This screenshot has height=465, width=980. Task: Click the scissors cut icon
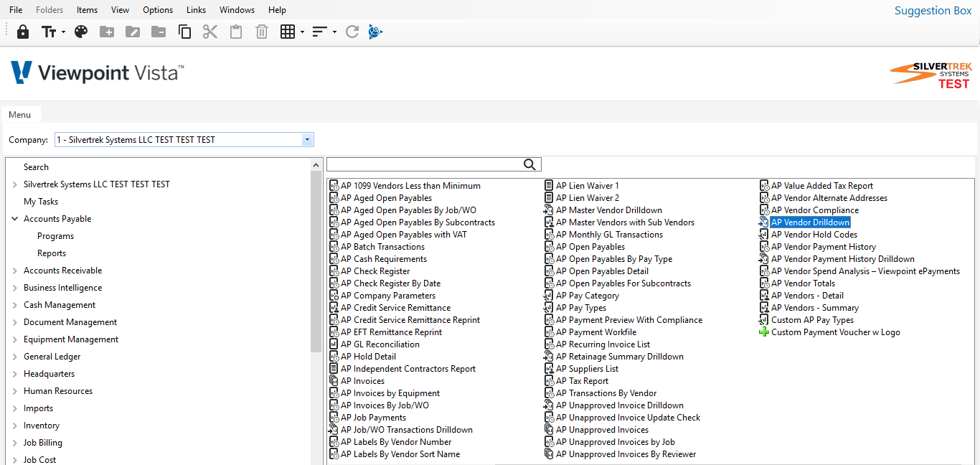pos(210,32)
